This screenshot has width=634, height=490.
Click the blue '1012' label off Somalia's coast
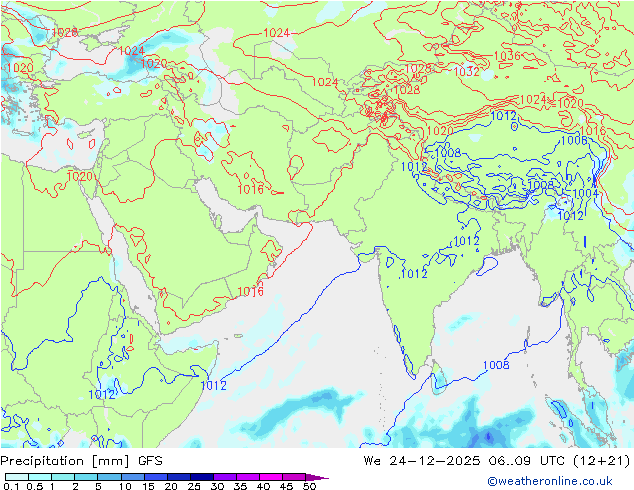213,385
